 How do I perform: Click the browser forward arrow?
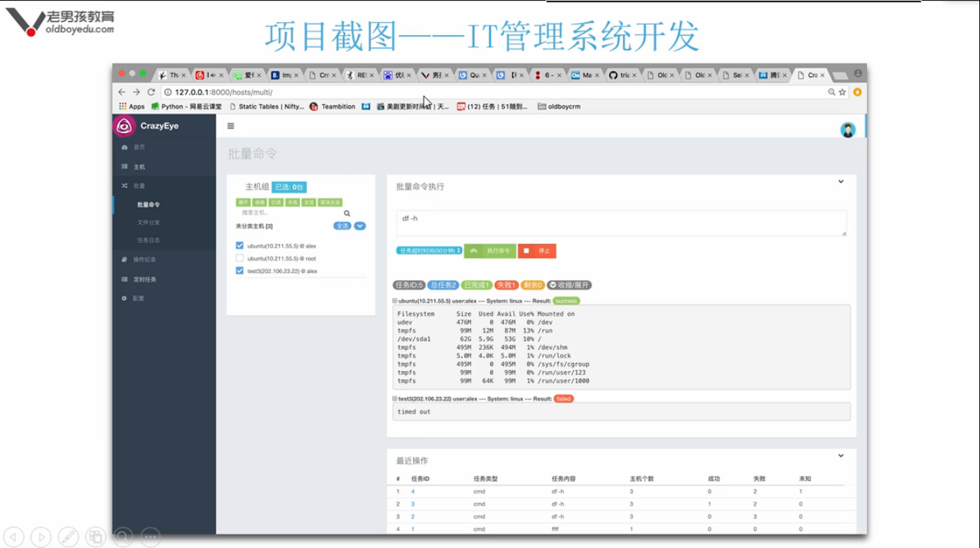pos(137,92)
